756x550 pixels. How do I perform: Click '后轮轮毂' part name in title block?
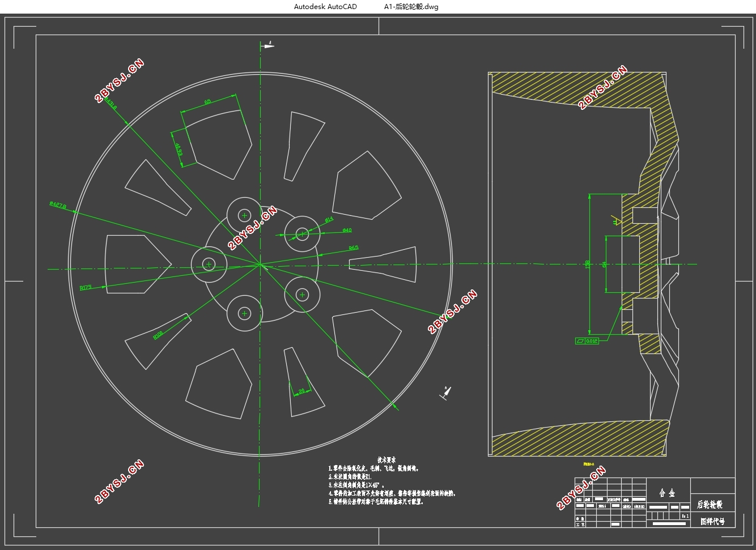[x=710, y=504]
